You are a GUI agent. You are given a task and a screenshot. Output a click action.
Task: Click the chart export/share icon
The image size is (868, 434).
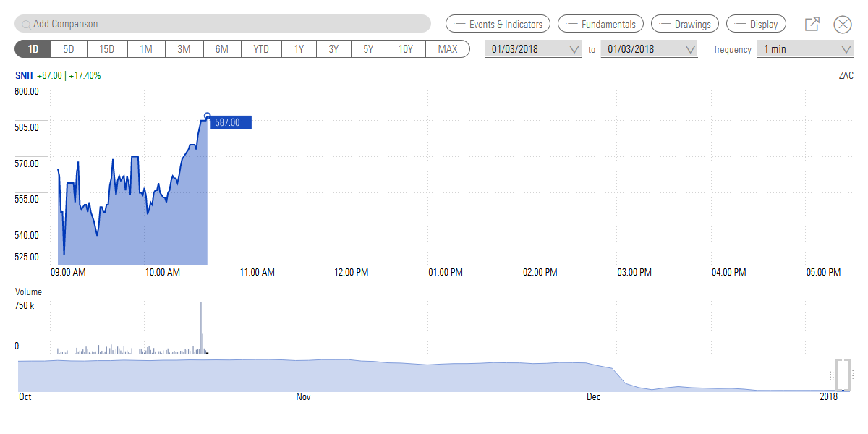(x=812, y=23)
